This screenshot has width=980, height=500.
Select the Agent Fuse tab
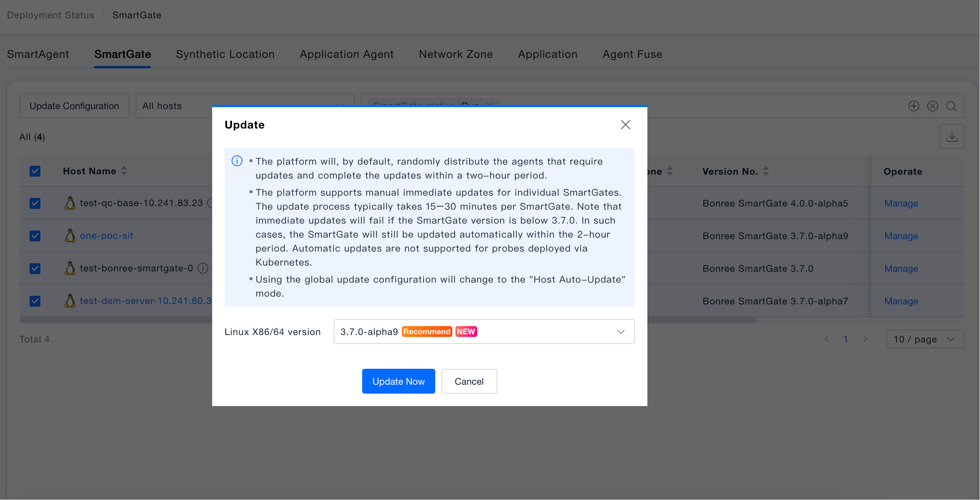tap(632, 54)
